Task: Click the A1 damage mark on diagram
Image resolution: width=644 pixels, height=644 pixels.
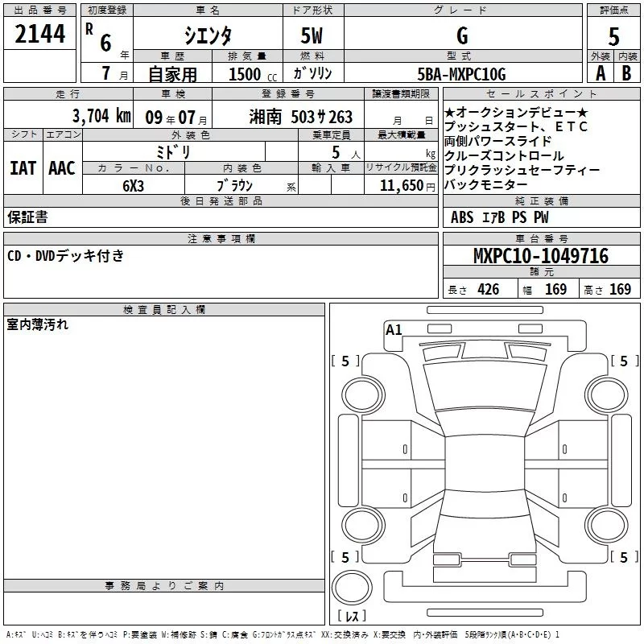Action: tap(394, 330)
